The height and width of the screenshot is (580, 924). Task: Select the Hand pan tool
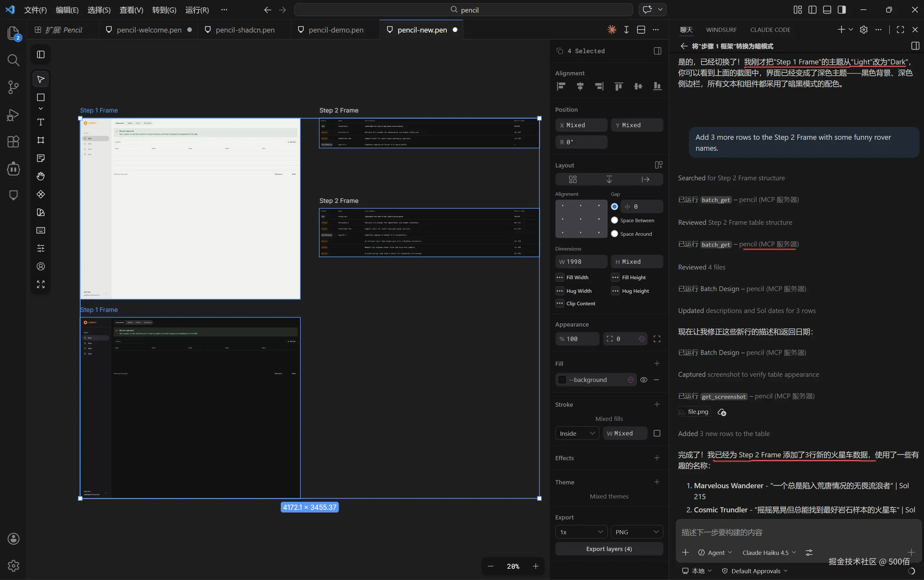41,176
